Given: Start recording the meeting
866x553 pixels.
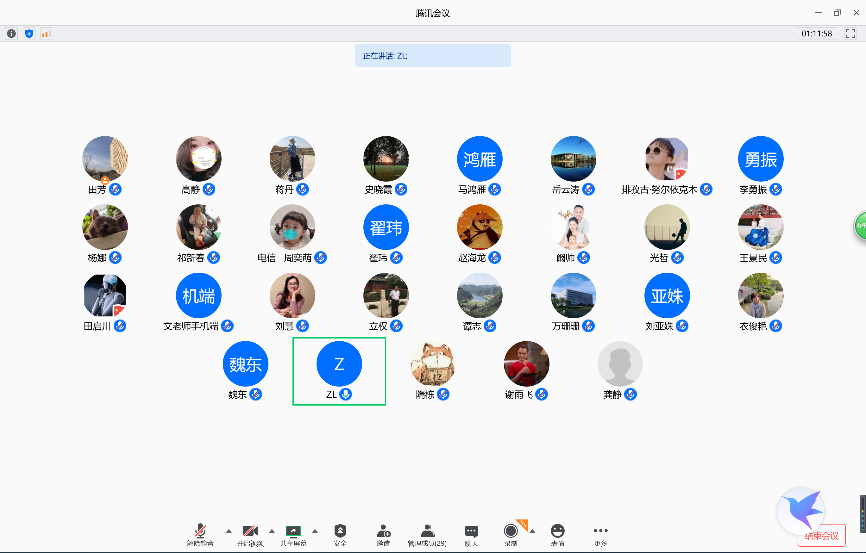Looking at the screenshot, I should 511,531.
